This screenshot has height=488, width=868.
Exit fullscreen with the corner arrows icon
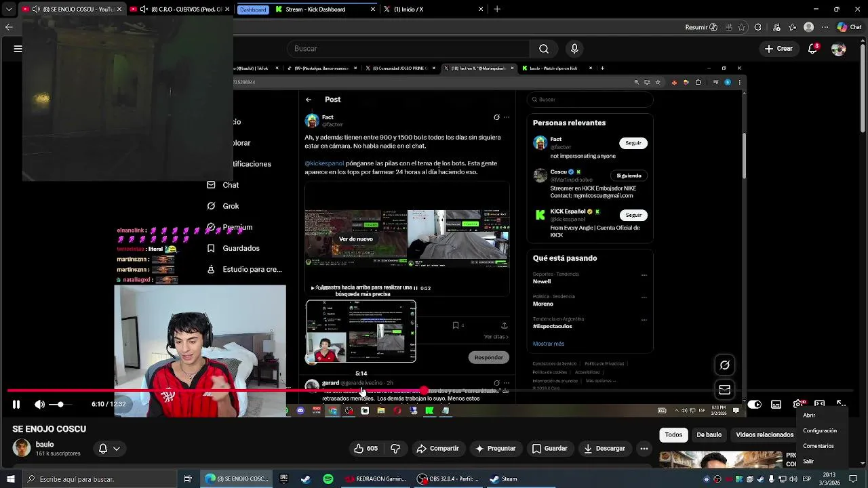[841, 405]
